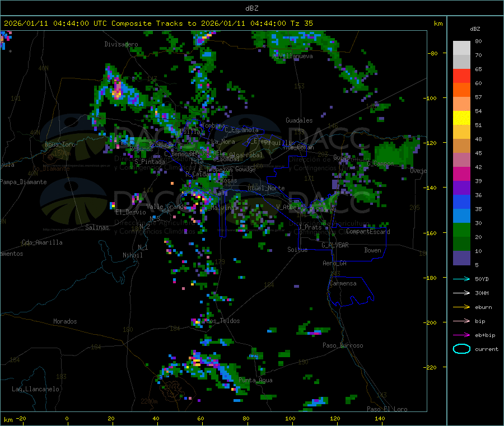Click the 80 dBZ white color swatch
The width and height of the screenshot is (504, 426).
(x=461, y=48)
